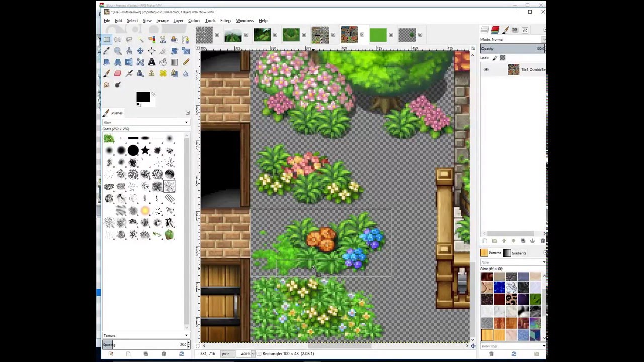Open the Filters menu
The height and width of the screenshot is (362, 644).
coord(226,21)
